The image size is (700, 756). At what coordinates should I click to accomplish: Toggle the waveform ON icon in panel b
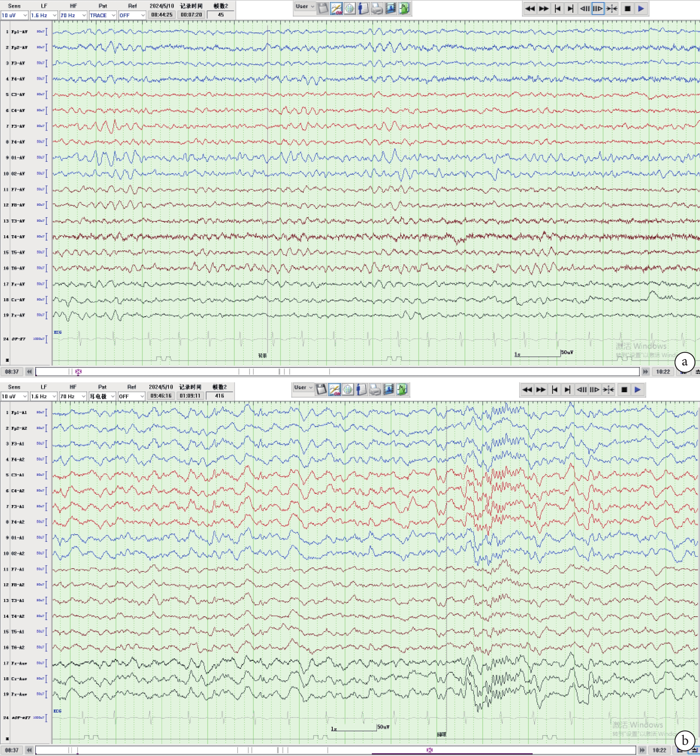coord(335,389)
